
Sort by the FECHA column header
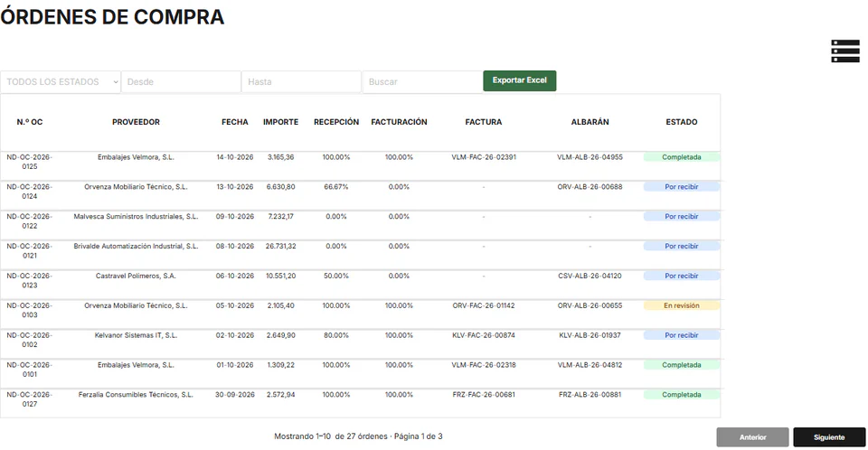(x=235, y=122)
